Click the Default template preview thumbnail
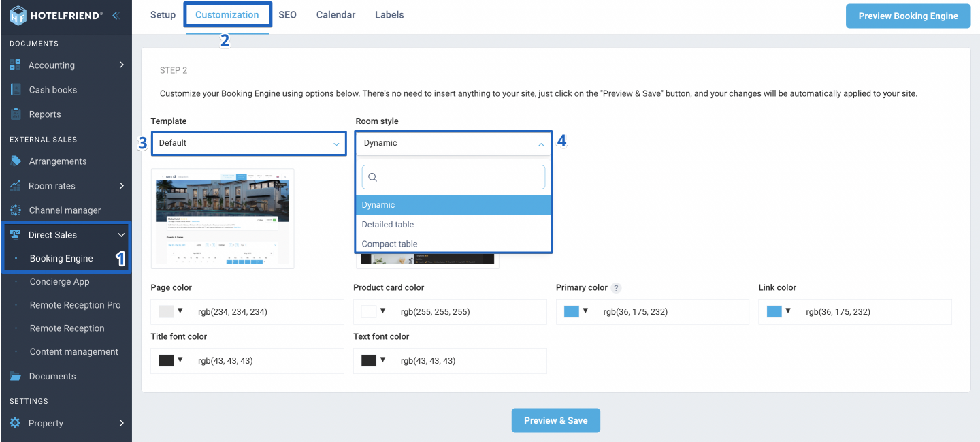980x442 pixels. 223,217
